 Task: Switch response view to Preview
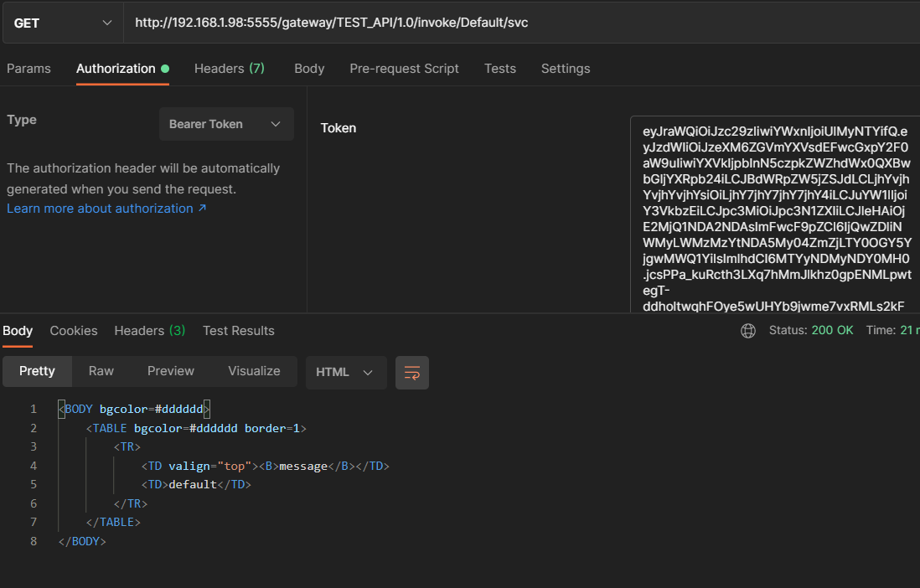tap(170, 371)
